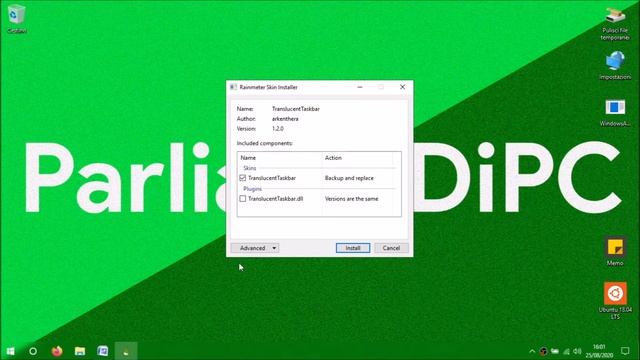This screenshot has width=640, height=360.
Task: Open the Memo sticky notes desktop icon
Action: pyautogui.click(x=615, y=251)
